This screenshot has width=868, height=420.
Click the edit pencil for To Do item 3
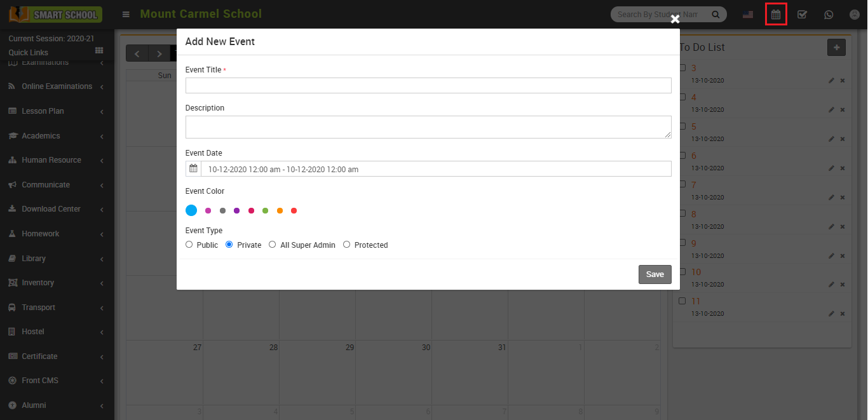tap(831, 80)
